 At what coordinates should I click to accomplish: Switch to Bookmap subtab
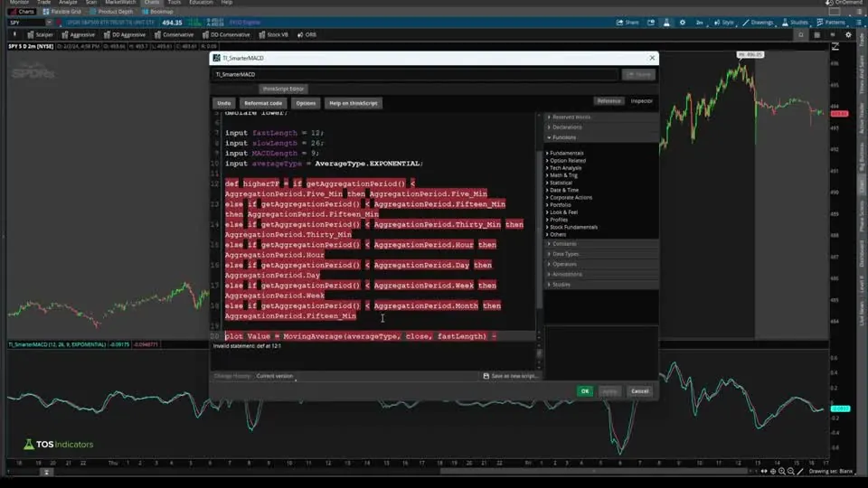(157, 12)
